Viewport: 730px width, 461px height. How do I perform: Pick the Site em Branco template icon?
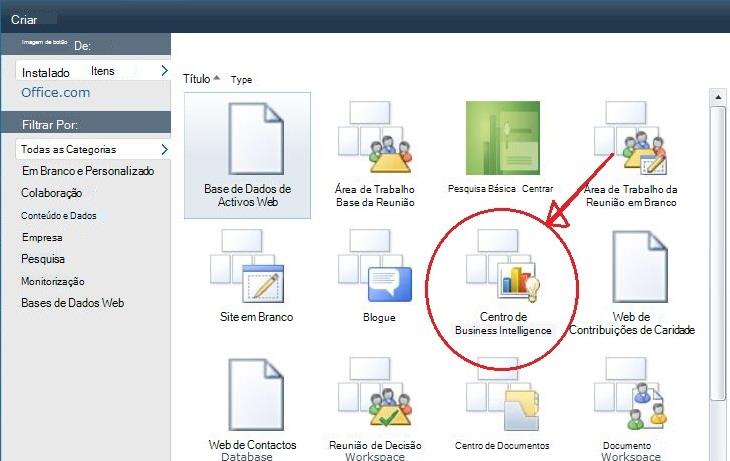pyautogui.click(x=247, y=266)
